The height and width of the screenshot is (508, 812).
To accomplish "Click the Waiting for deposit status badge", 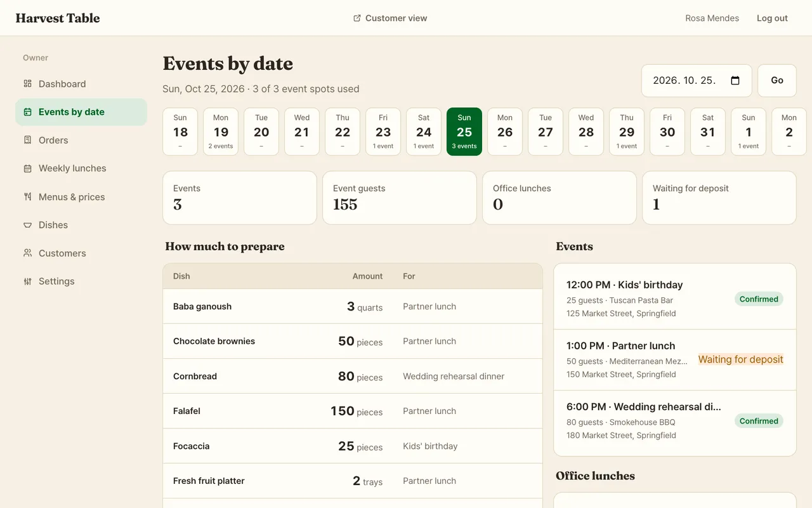I will [x=741, y=359].
